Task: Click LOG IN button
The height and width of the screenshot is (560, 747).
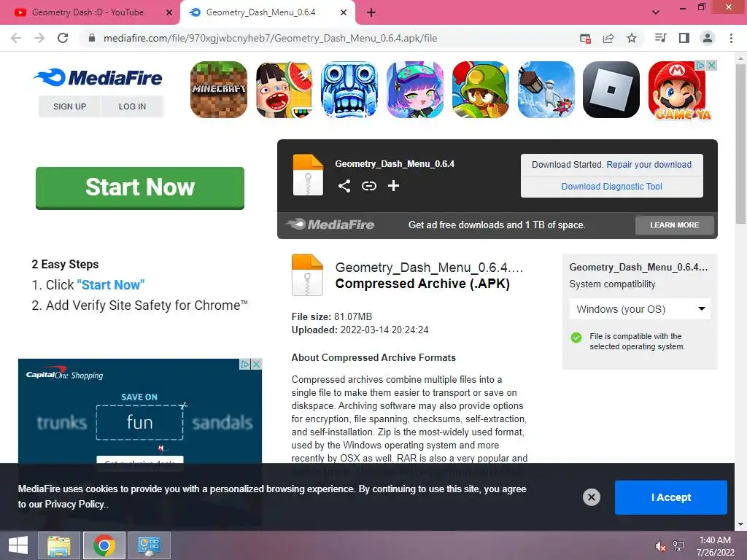Action: pos(133,106)
